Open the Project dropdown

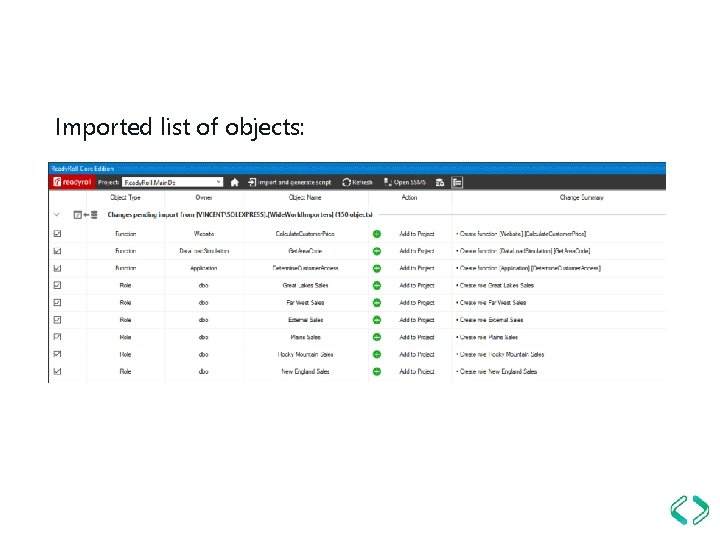coord(173,182)
